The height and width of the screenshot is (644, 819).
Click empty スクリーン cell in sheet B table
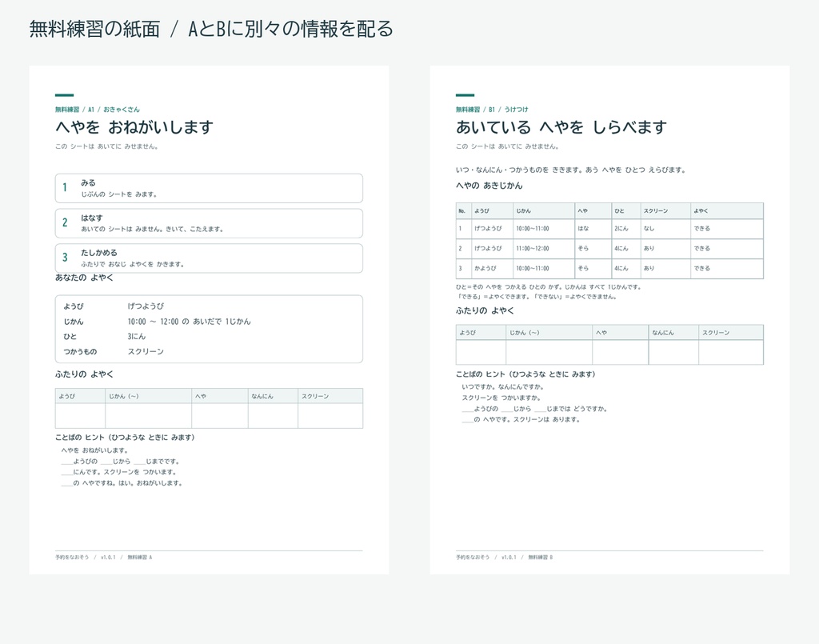pos(731,352)
